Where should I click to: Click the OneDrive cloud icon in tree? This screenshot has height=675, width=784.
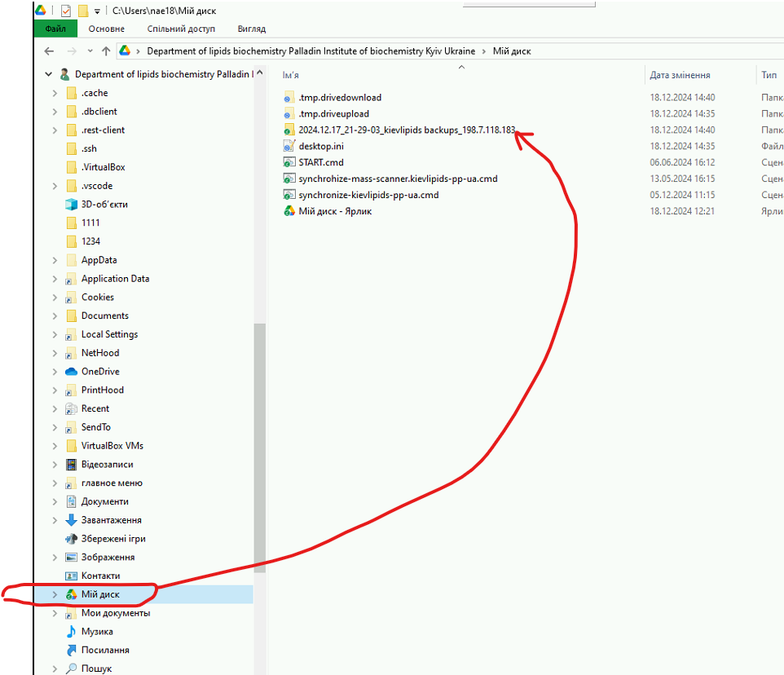[x=71, y=372]
